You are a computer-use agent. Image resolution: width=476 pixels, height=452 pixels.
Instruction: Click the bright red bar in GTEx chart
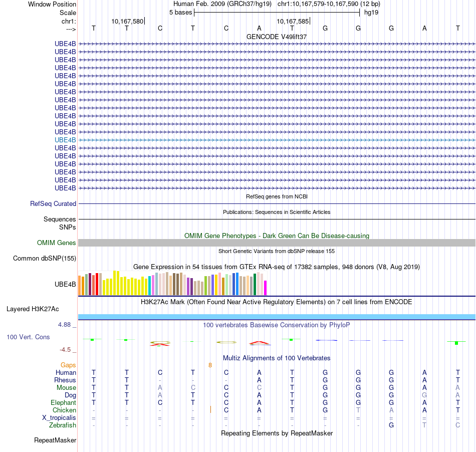click(x=97, y=284)
